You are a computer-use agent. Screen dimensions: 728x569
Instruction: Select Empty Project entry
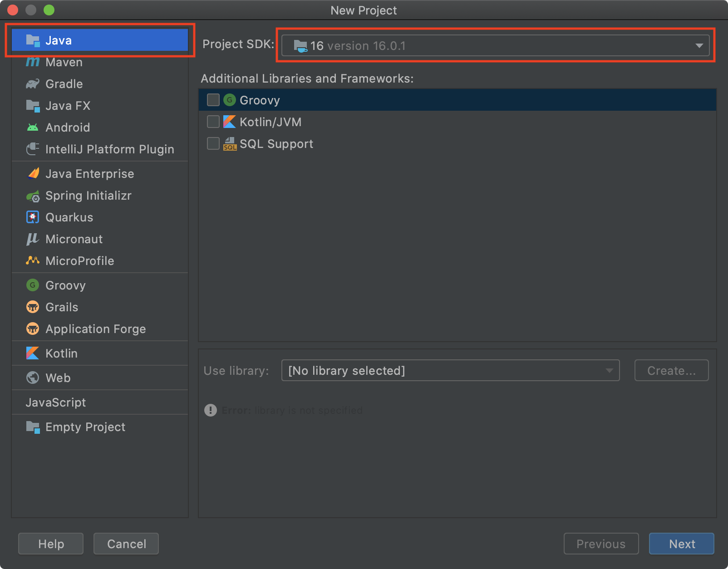(x=100, y=427)
